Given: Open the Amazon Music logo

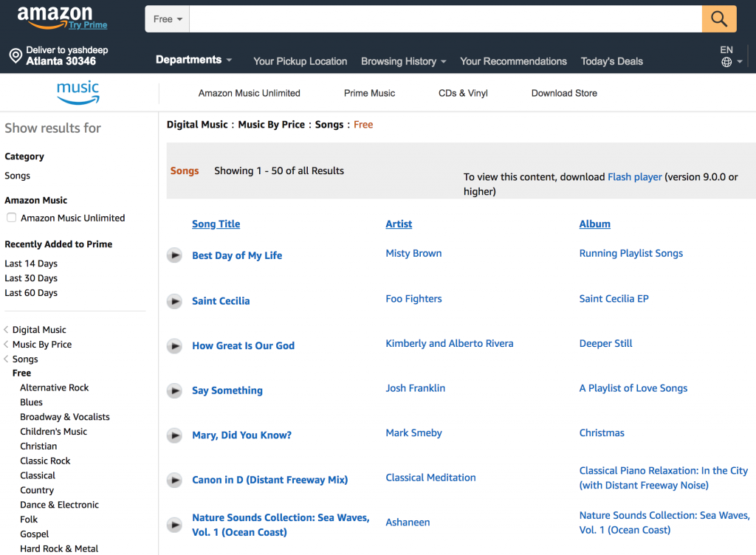Looking at the screenshot, I should [78, 92].
